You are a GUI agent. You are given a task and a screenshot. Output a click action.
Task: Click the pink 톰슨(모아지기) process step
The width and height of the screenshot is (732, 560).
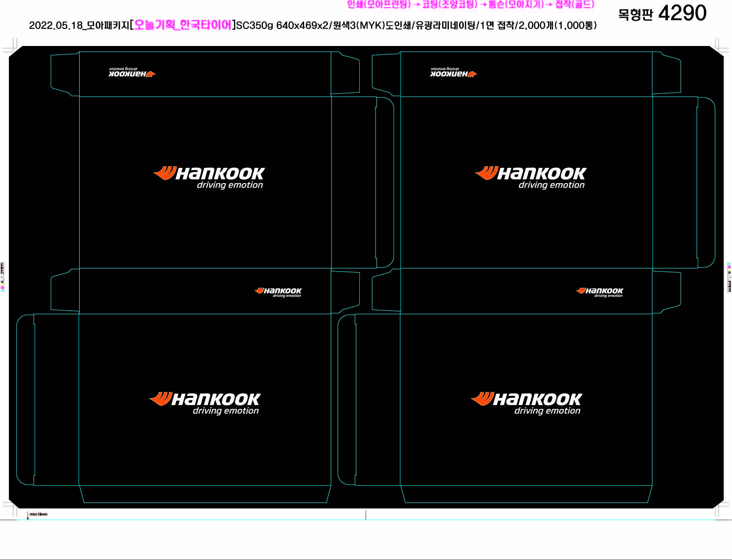pyautogui.click(x=516, y=4)
